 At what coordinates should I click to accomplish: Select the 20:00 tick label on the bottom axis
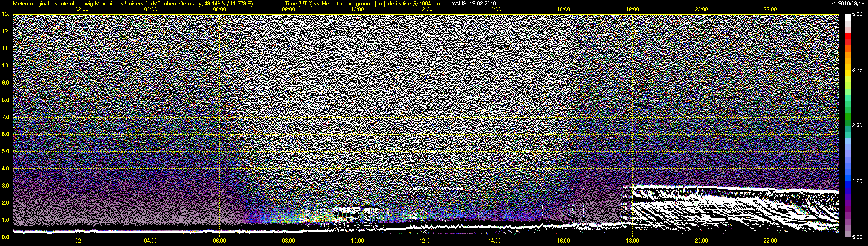click(x=701, y=241)
